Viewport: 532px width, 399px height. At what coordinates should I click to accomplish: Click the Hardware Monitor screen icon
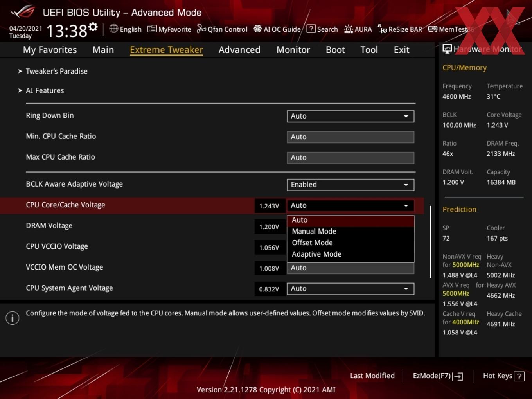[x=447, y=49]
